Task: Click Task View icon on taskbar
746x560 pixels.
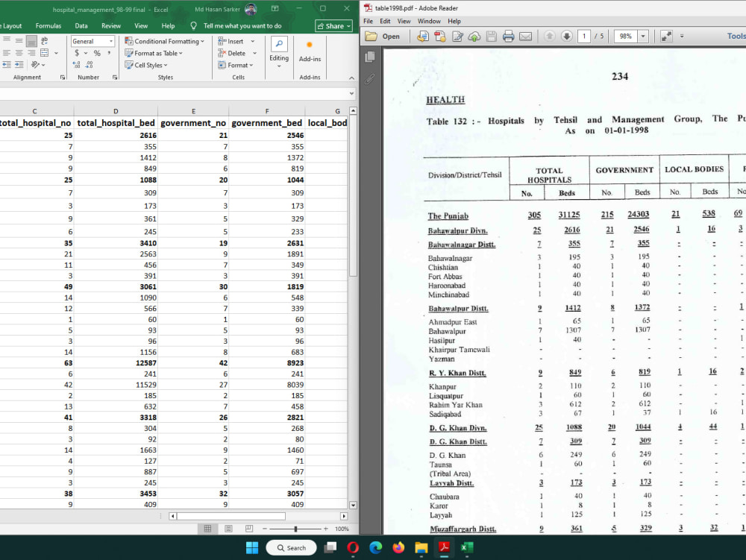Action: point(330,547)
